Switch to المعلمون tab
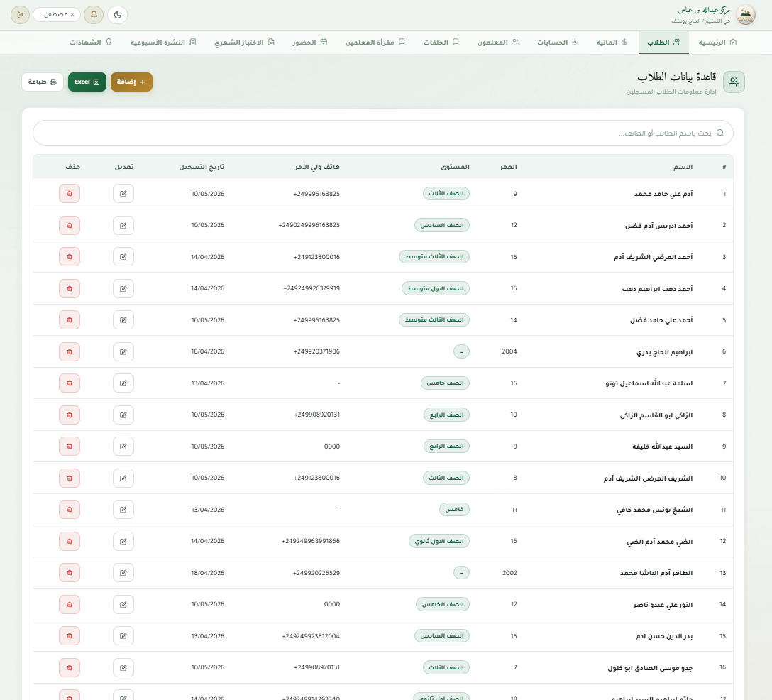The image size is (772, 700). (x=498, y=43)
